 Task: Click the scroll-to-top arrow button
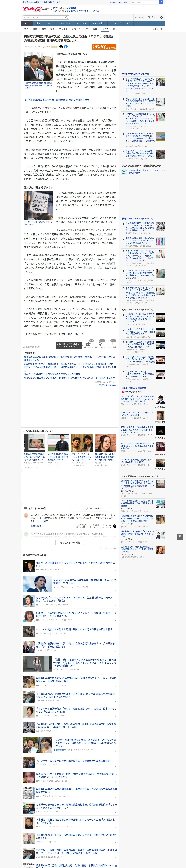[180, 536]
